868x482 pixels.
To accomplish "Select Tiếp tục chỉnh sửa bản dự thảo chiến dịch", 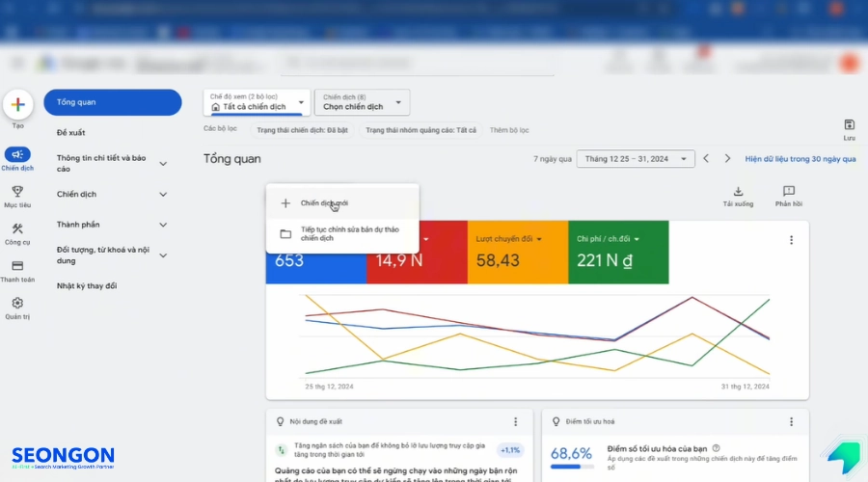I will (342, 234).
